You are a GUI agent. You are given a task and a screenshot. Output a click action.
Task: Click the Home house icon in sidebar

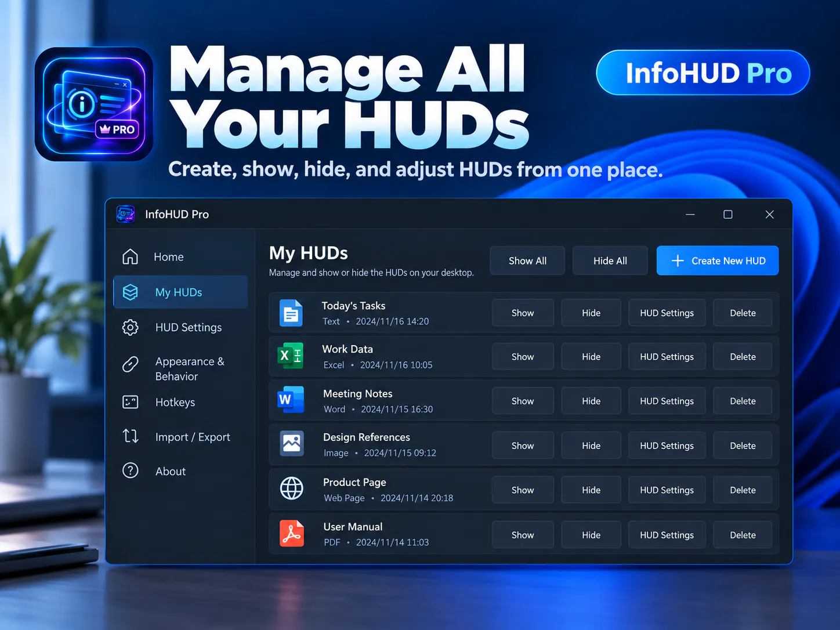(x=131, y=256)
